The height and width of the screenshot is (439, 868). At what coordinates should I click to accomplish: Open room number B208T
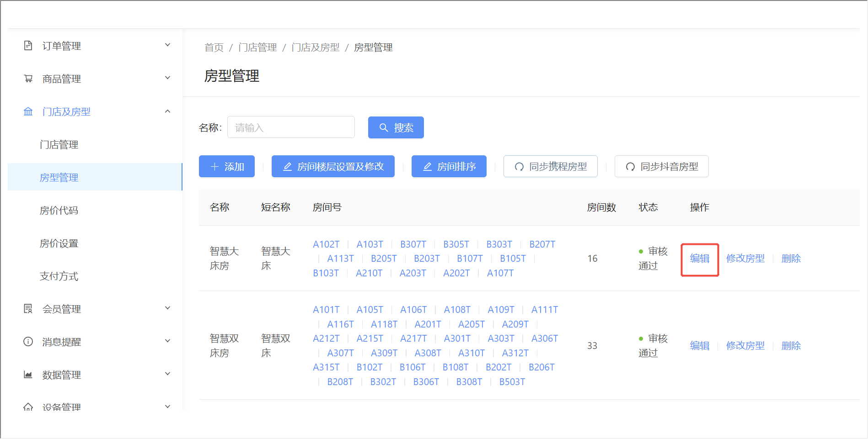pos(340,382)
